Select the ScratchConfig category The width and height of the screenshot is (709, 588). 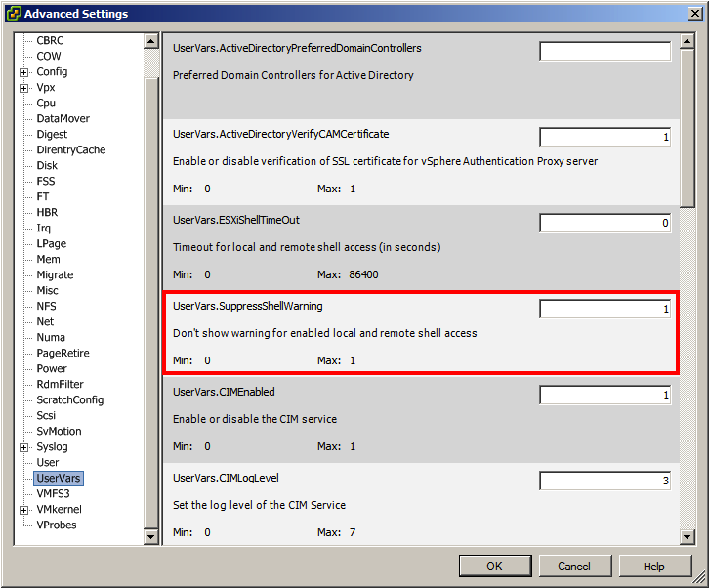[x=70, y=399]
